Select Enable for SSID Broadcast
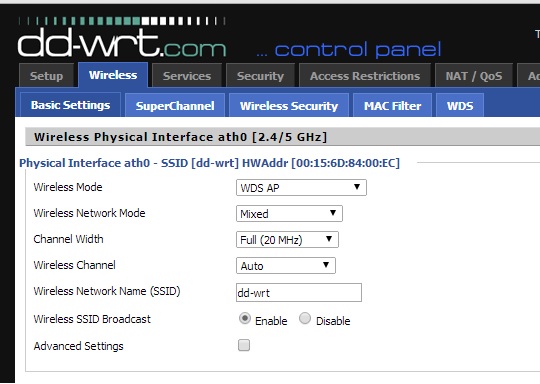 point(245,319)
